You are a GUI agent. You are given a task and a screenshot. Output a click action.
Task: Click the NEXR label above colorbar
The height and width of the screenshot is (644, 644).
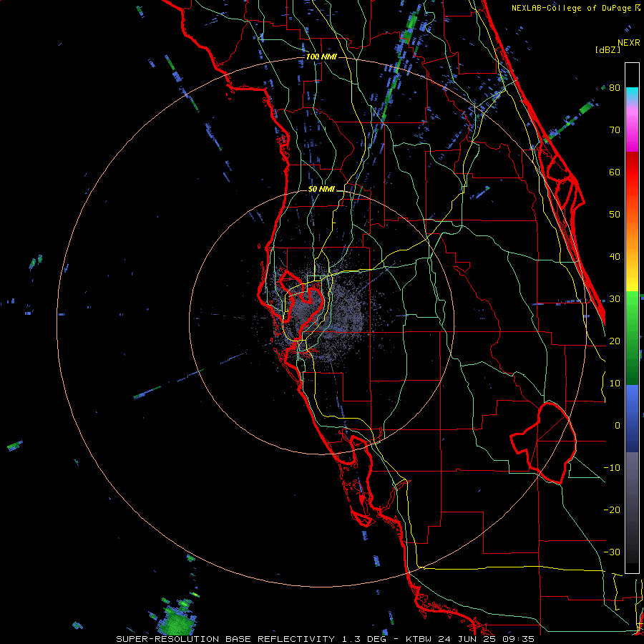point(629,43)
